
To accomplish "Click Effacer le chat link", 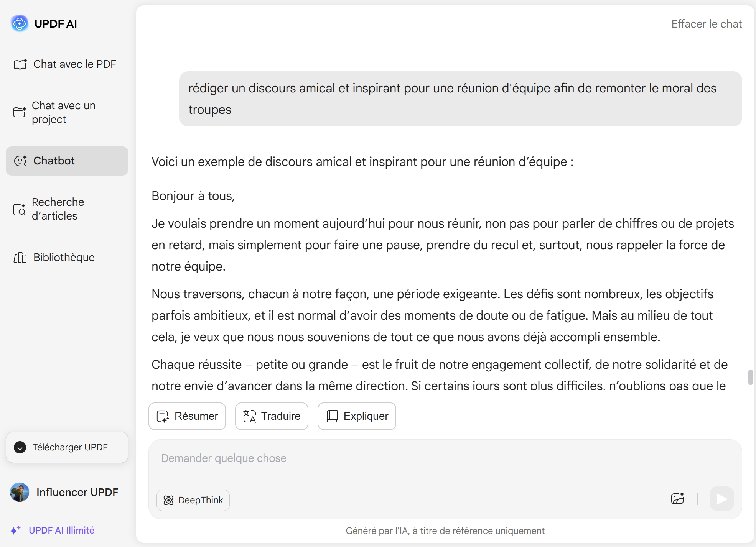I will (x=707, y=24).
